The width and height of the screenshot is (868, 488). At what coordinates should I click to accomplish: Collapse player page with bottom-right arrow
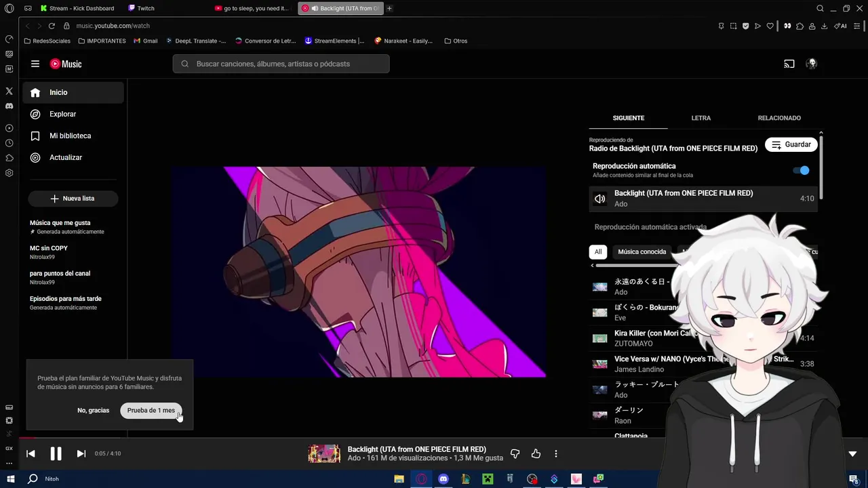click(852, 453)
